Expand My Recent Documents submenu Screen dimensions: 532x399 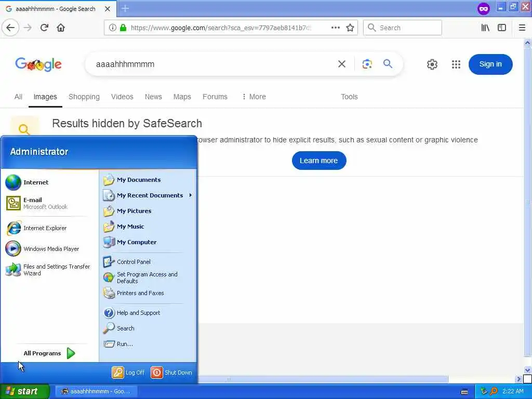[148, 195]
